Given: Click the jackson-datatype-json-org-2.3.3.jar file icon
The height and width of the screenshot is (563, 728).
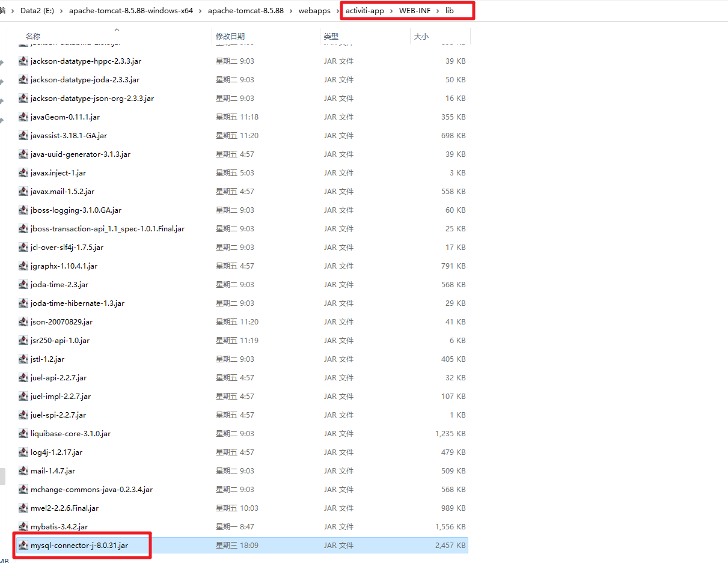Looking at the screenshot, I should [23, 99].
